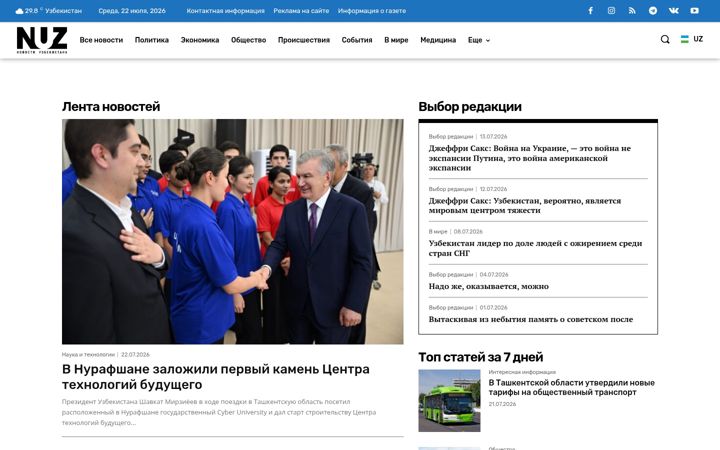Expand the Еще menu dropdown

(479, 40)
